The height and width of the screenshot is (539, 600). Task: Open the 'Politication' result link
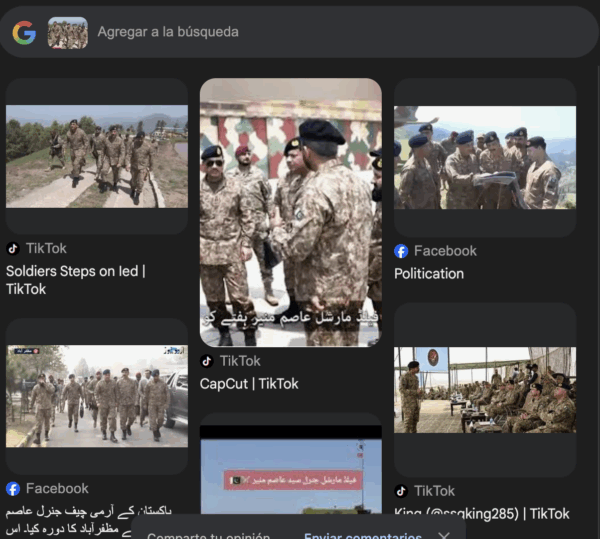[429, 274]
